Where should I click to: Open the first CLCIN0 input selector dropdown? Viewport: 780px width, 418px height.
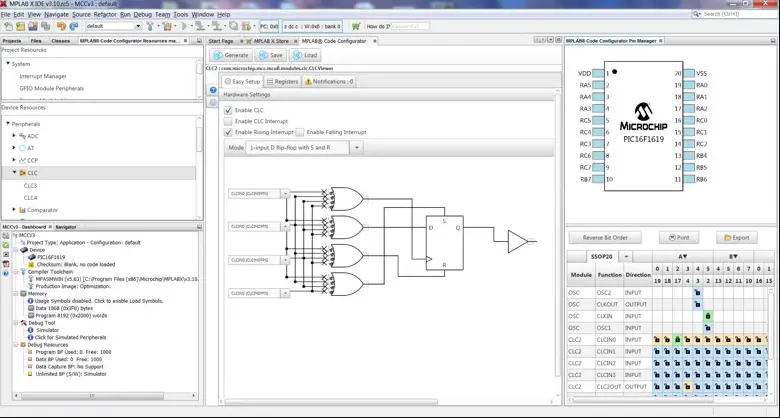click(286, 193)
